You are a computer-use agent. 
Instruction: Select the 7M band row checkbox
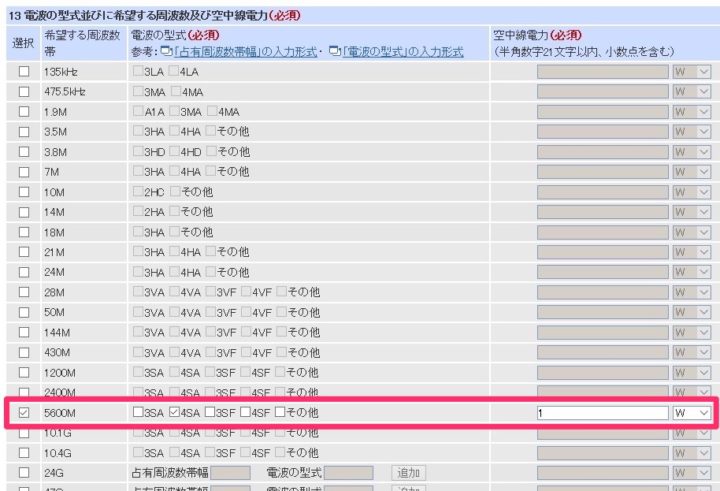24,171
